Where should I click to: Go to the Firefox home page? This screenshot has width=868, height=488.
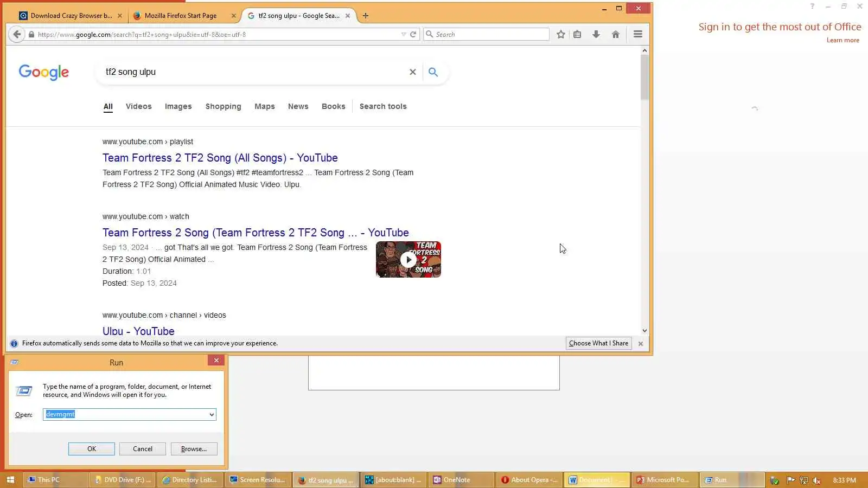click(x=616, y=34)
